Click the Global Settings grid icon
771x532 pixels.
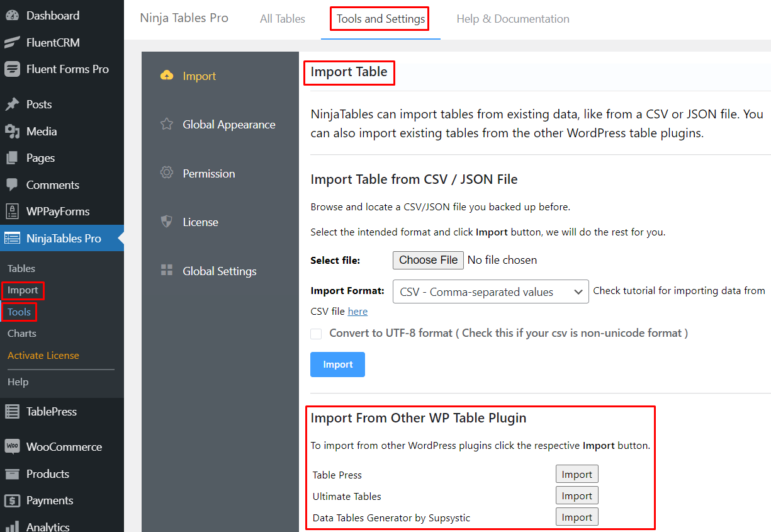click(167, 271)
